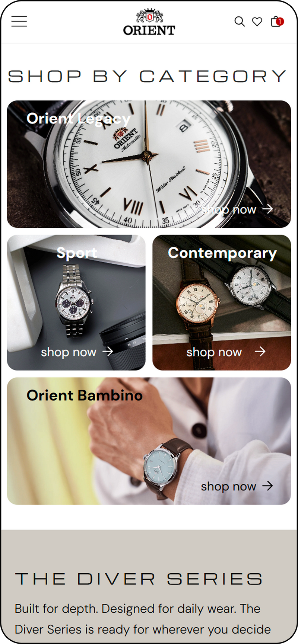This screenshot has width=298, height=644.
Task: Click the arrow on Contemporary card
Action: point(260,351)
